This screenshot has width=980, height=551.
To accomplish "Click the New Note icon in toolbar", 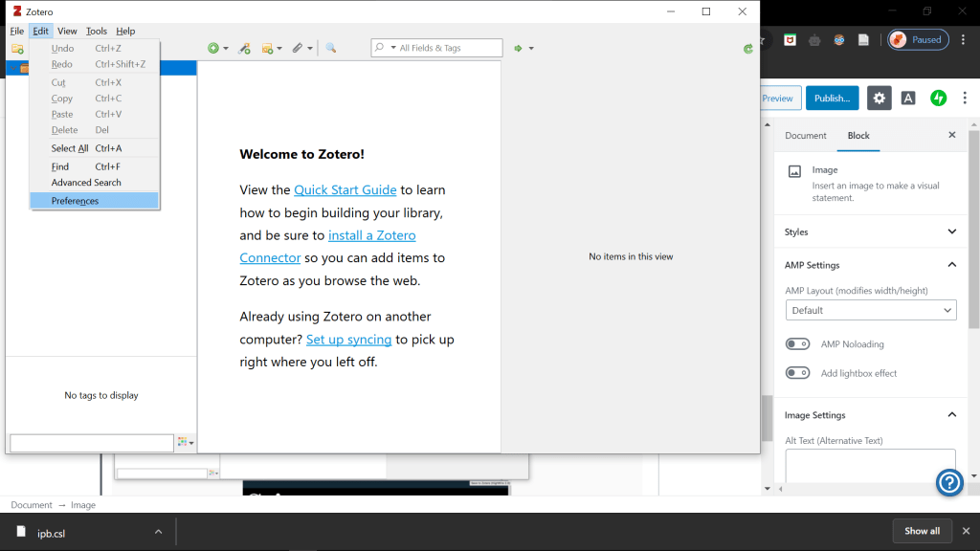I will 268,48.
